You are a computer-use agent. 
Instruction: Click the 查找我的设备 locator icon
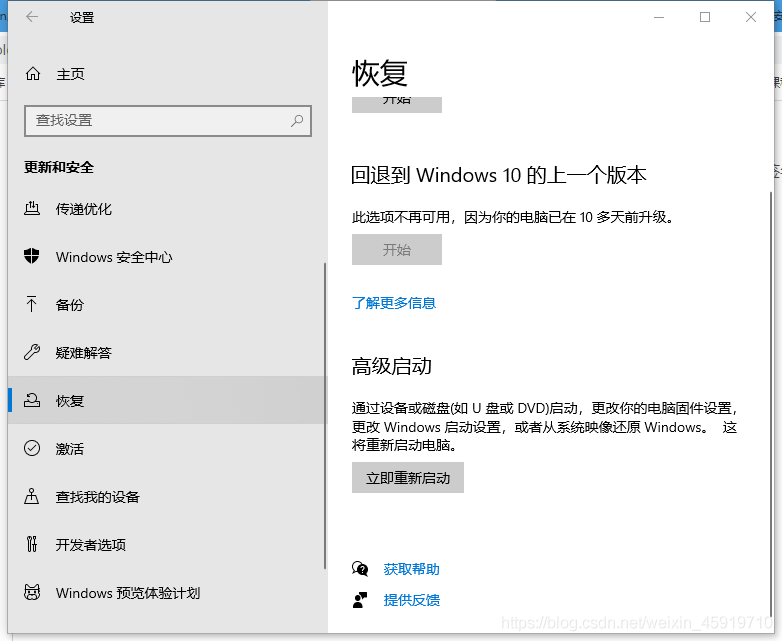click(x=32, y=496)
